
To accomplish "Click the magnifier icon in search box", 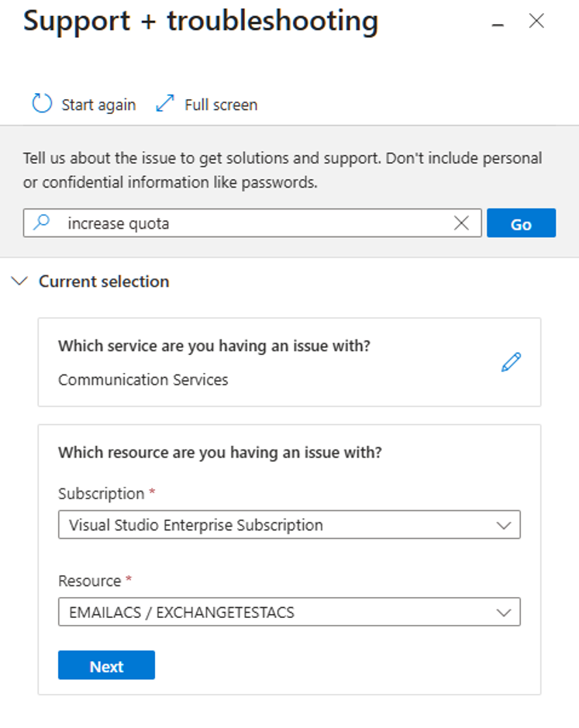I will click(42, 223).
